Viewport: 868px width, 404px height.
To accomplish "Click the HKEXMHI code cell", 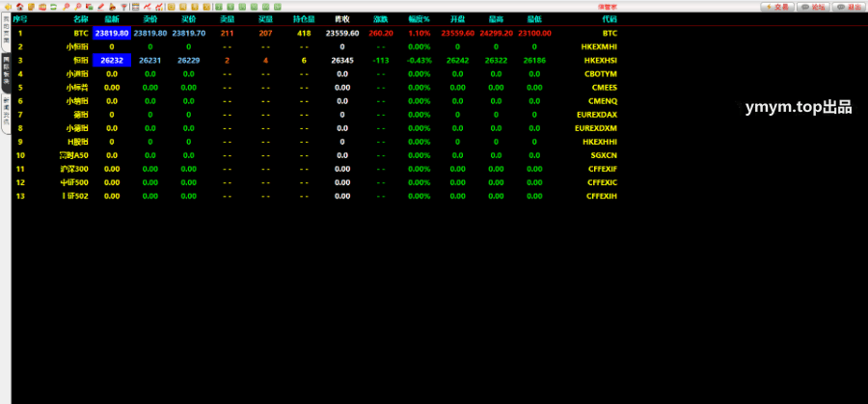I will pos(599,47).
